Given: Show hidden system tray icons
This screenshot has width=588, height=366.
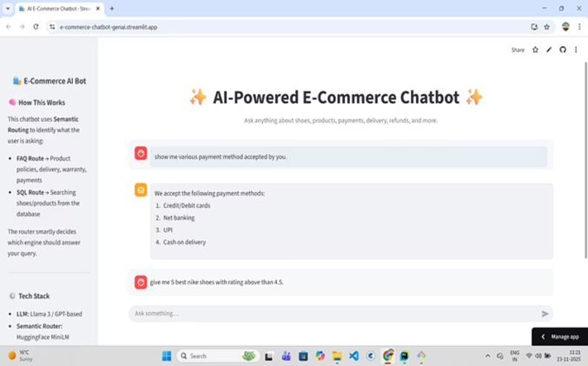Looking at the screenshot, I should click(487, 356).
